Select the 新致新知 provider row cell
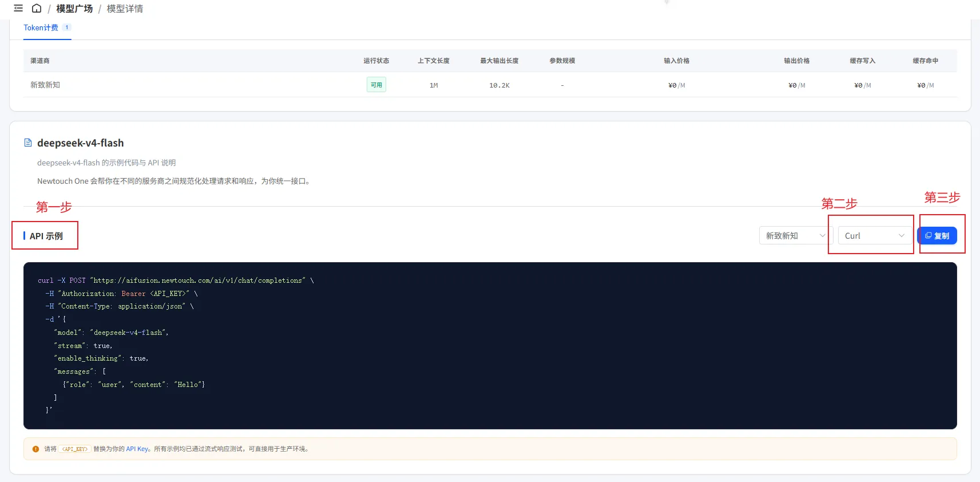 45,85
